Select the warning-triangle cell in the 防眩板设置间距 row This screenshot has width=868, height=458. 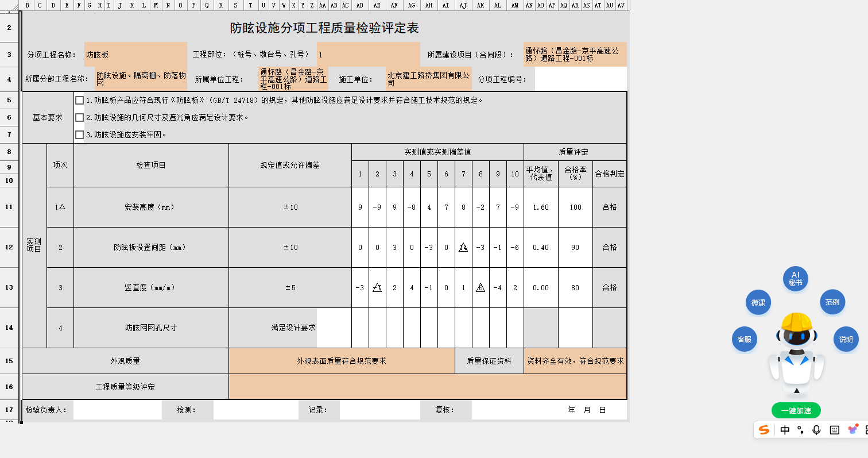click(x=463, y=247)
